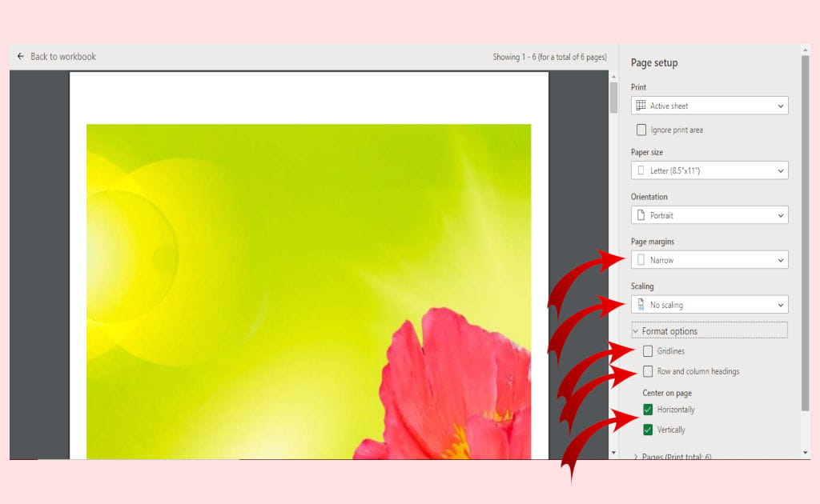Open the Orientation Portrait dropdown
820x504 pixels.
709,215
